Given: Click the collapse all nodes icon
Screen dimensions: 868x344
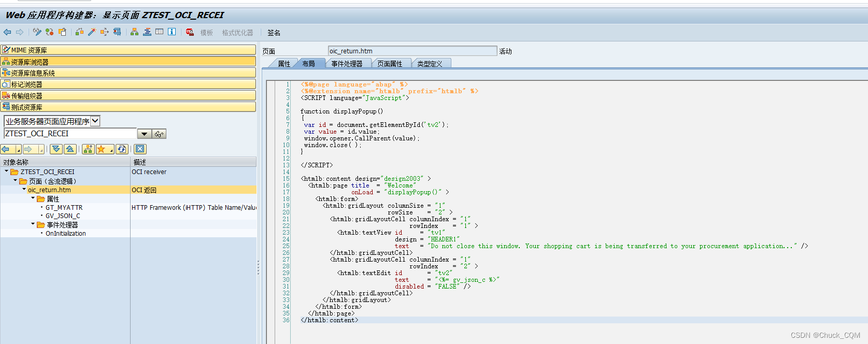Looking at the screenshot, I should click(70, 149).
